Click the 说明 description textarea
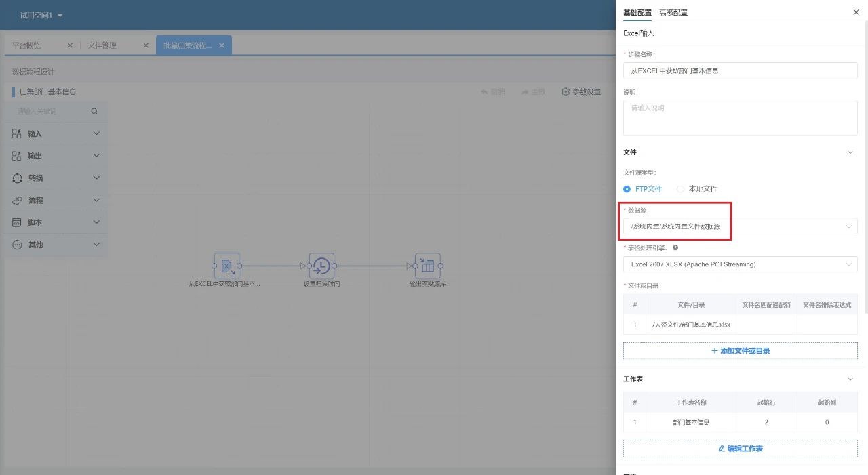Screen dimensions: 868x475 coord(740,117)
